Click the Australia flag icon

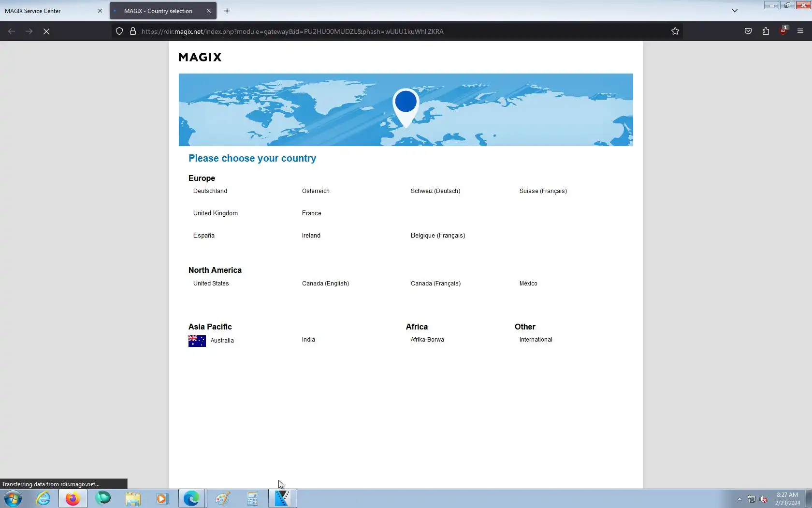coord(197,341)
